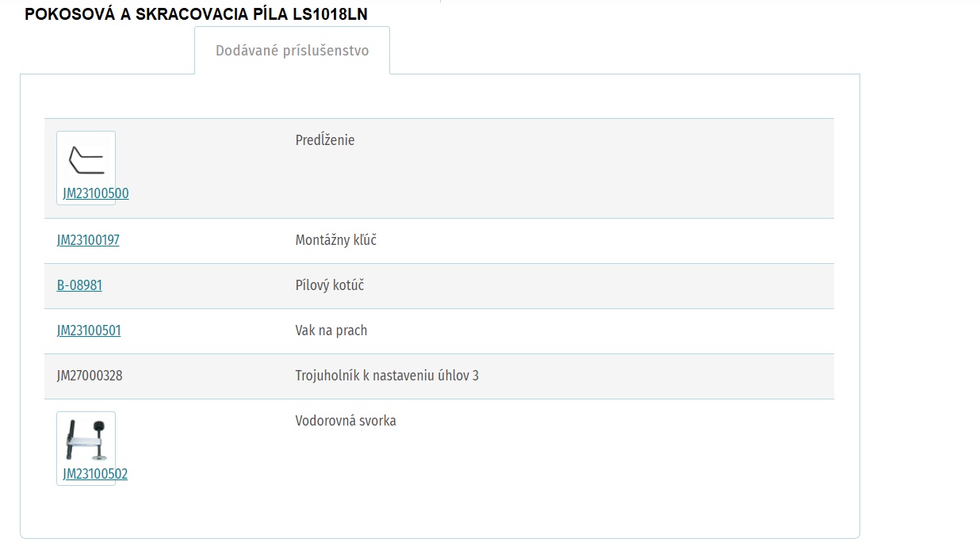Click the word kotúč in Pílový kotúč

coord(346,285)
